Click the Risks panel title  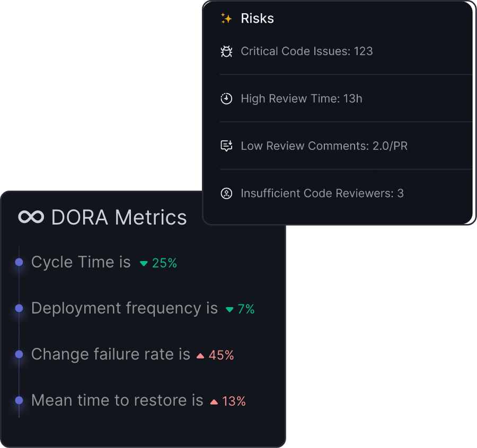point(257,19)
